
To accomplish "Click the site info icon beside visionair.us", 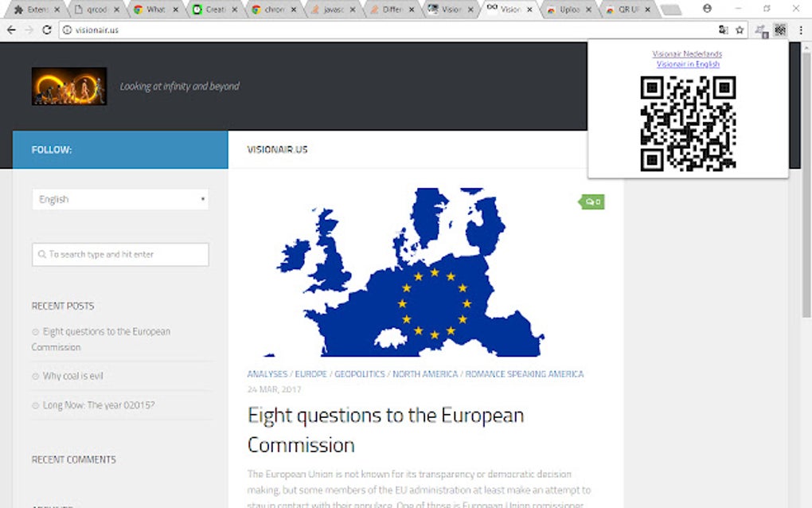I will (x=68, y=30).
